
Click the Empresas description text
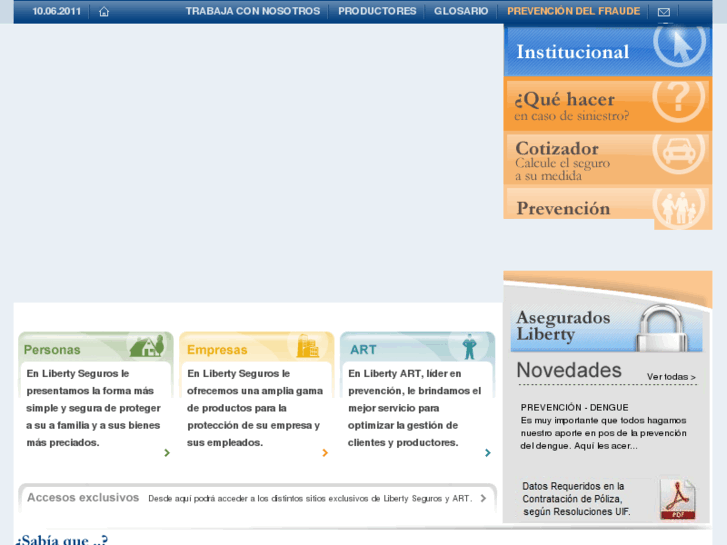pos(255,408)
